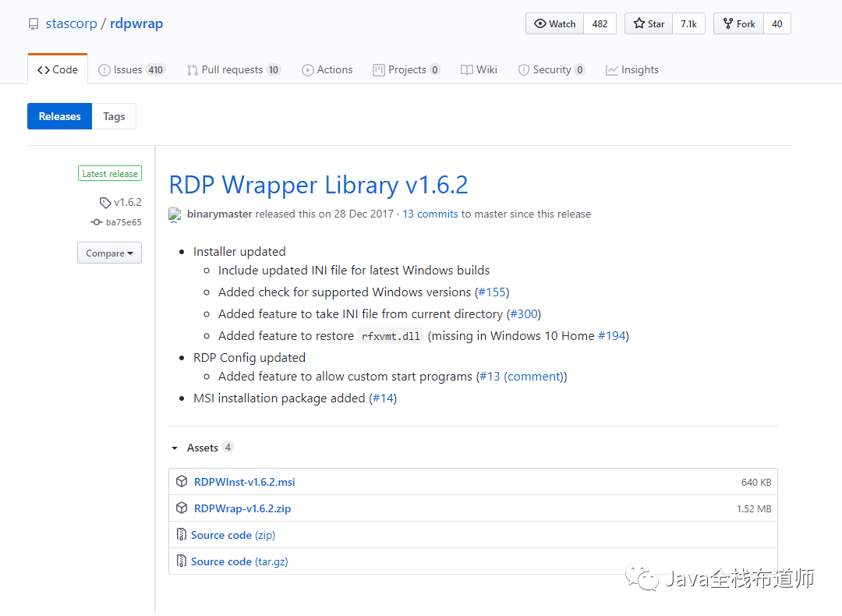842x616 pixels.
Task: Download RDPWInst-v1.6.2.msi
Action: coord(245,483)
